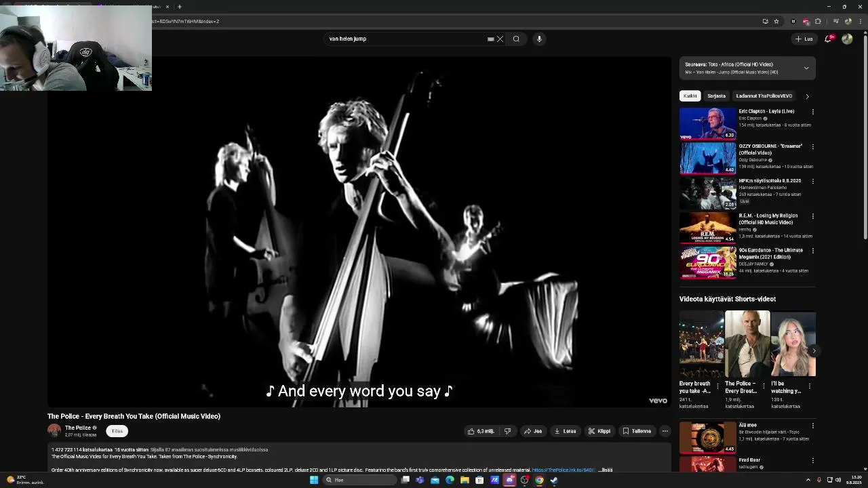Open 90s Eurodance Megamix thumbnail
868x488 pixels.
[708, 262]
